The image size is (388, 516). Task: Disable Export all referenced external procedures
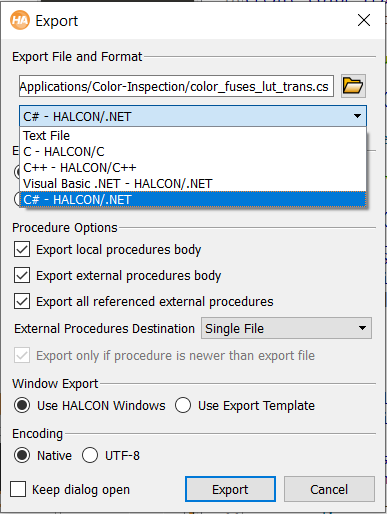[x=22, y=301]
